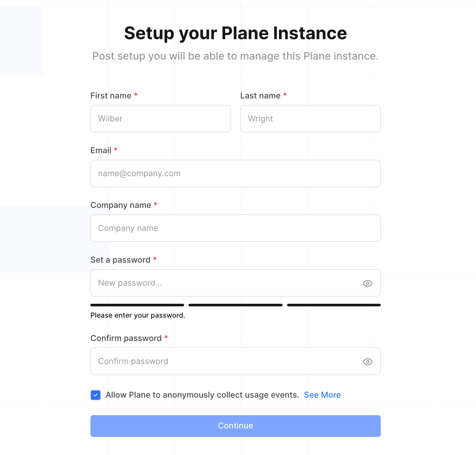Click the middle password strength indicator
Viewport: 476px width, 455px height.
tap(235, 305)
